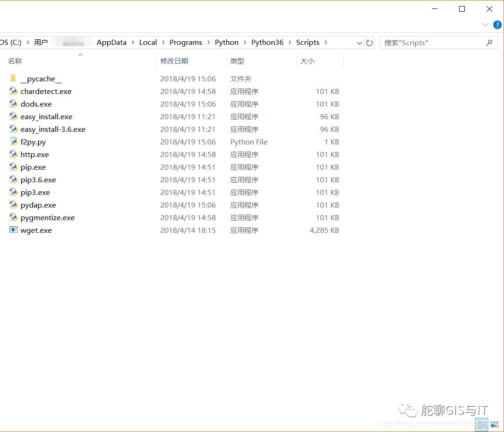Sort by 大小 column header
The width and height of the screenshot is (504, 432).
[307, 61]
